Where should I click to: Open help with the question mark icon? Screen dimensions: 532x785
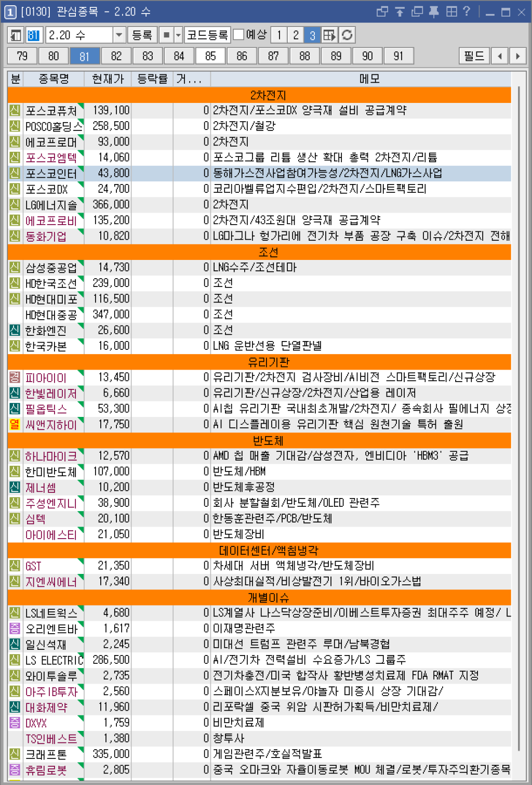point(466,11)
